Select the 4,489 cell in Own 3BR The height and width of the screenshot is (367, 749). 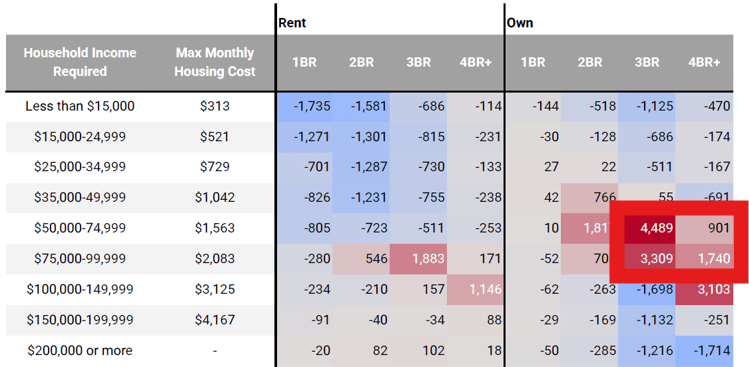click(x=647, y=228)
